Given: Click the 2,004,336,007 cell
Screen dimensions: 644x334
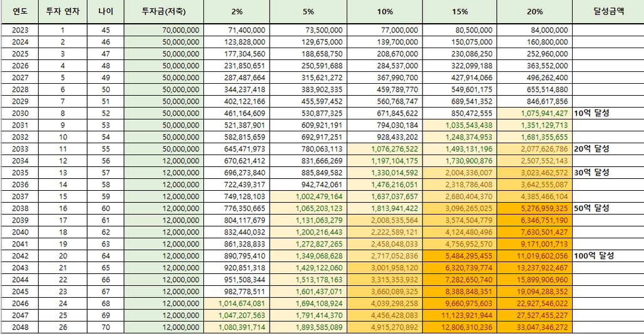Looking at the screenshot, I should (x=459, y=173).
